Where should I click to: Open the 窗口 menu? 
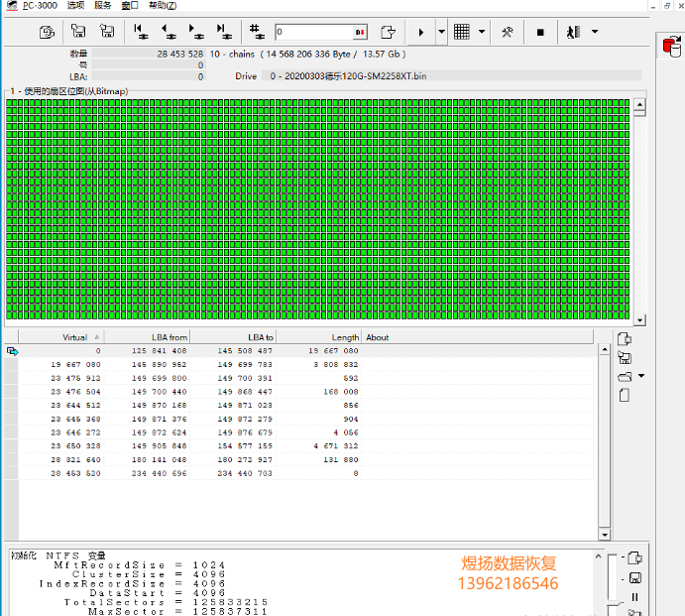pyautogui.click(x=130, y=5)
